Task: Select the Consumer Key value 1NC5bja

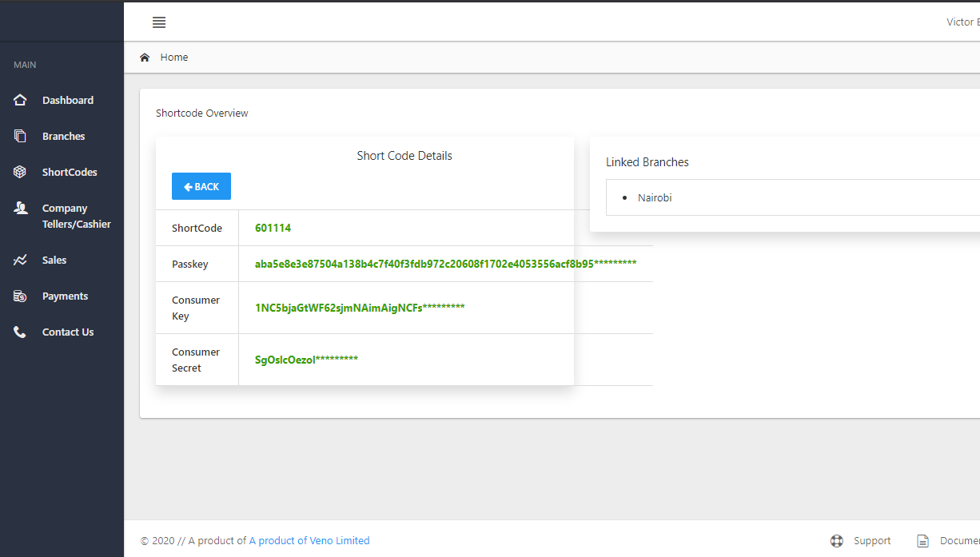Action: [360, 308]
